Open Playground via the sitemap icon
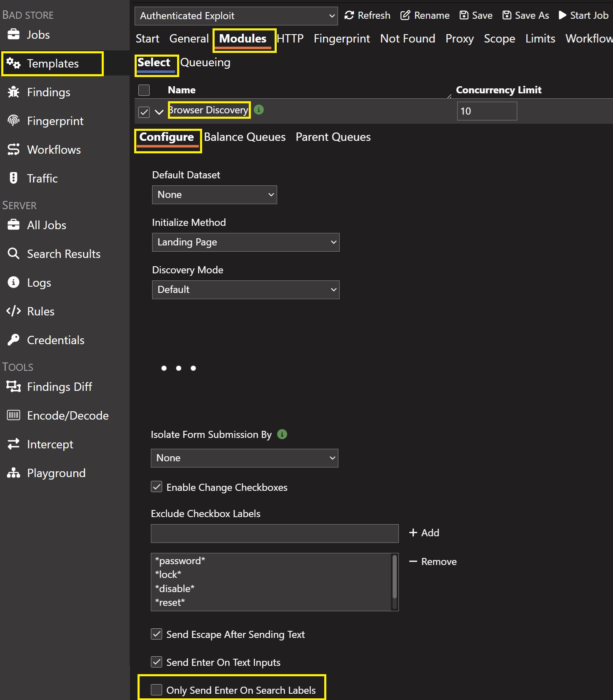The image size is (613, 700). click(x=13, y=473)
